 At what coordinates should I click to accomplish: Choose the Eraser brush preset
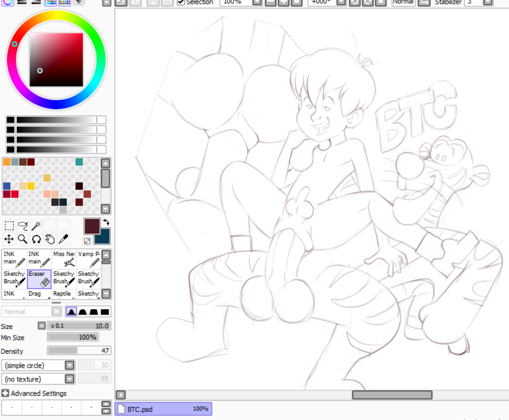click(x=39, y=279)
